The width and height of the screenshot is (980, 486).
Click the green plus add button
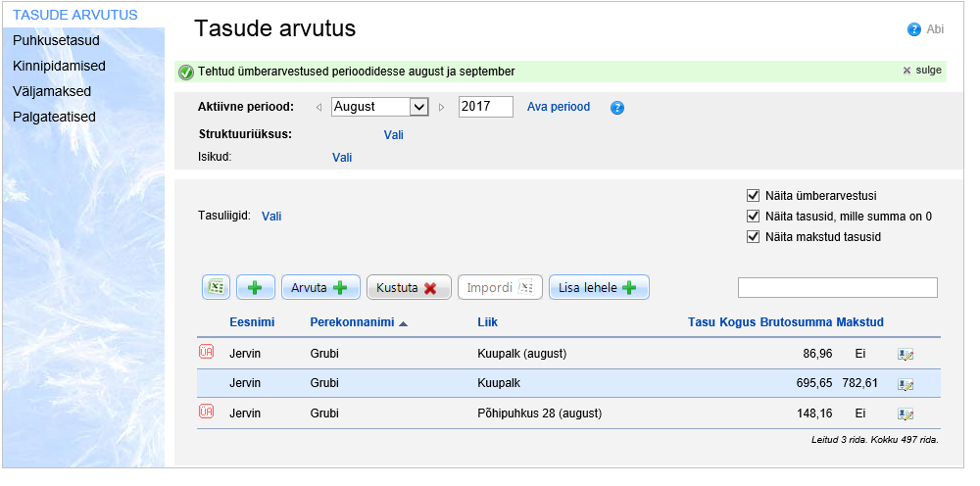(255, 287)
